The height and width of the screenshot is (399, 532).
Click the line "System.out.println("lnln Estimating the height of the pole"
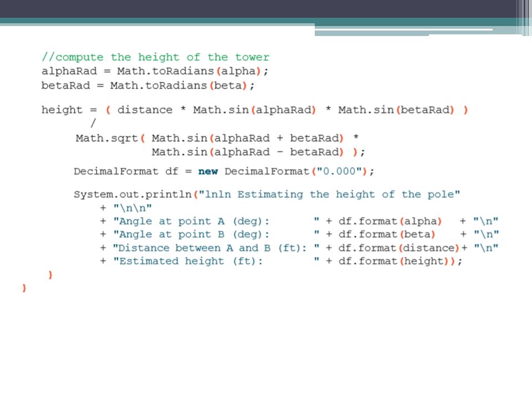pyautogui.click(x=267, y=195)
